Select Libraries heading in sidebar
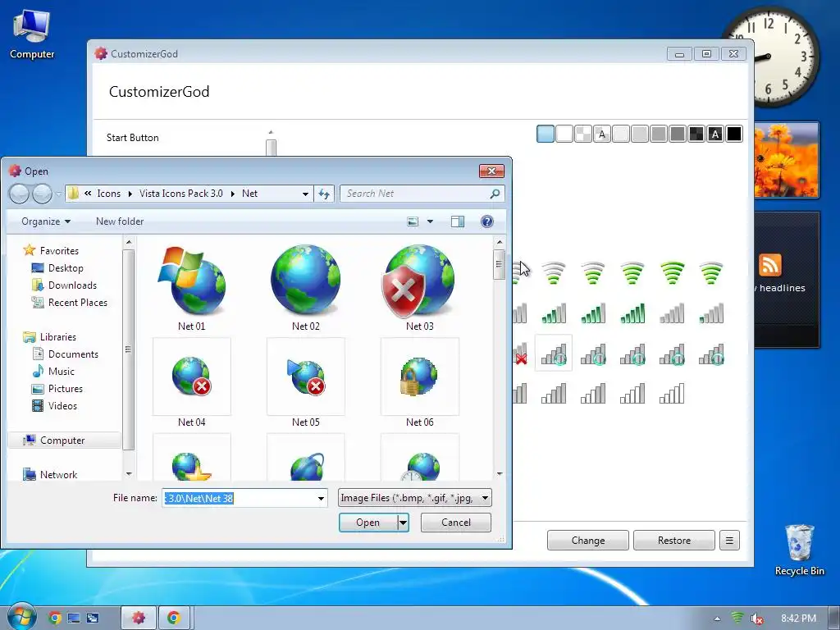 coord(49,337)
